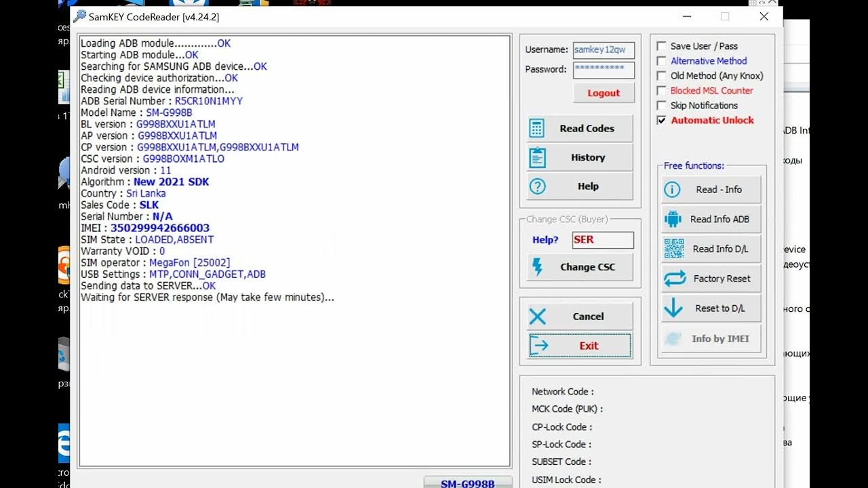The image size is (868, 488).
Task: Click the 'SP-Lock Code :' label
Action: (x=561, y=445)
